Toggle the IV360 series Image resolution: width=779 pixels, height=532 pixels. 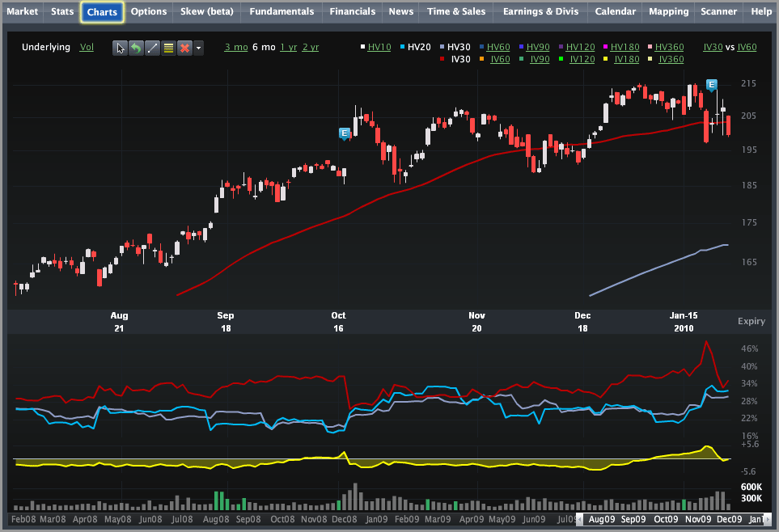671,60
